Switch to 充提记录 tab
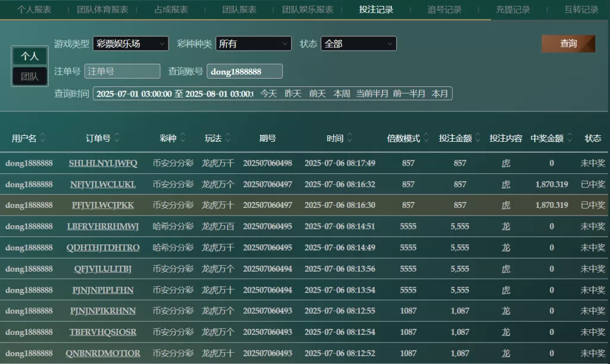Screen dimensions: 610x364 point(513,10)
